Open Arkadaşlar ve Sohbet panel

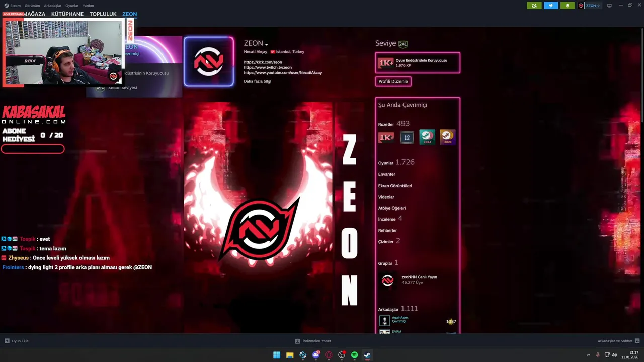coord(618,341)
